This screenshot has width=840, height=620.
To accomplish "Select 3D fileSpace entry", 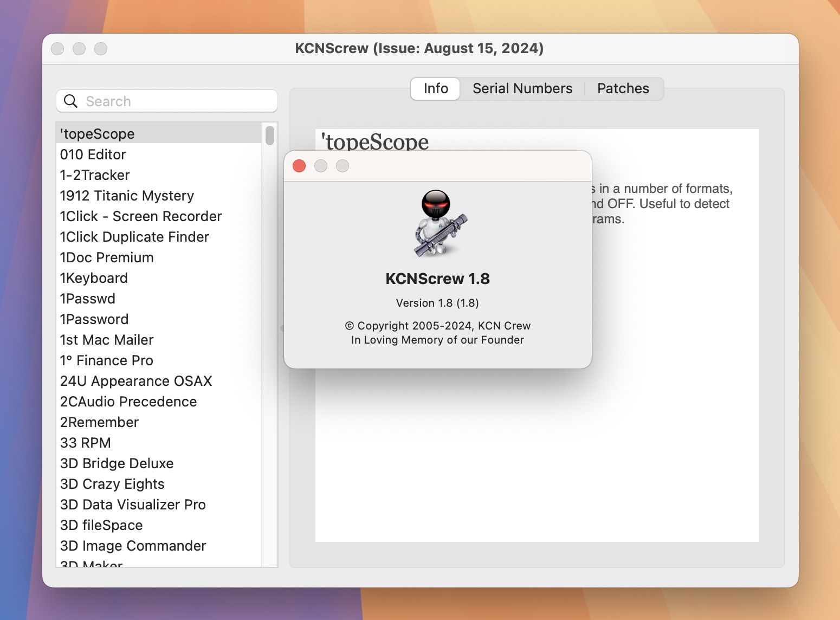I will tap(159, 525).
